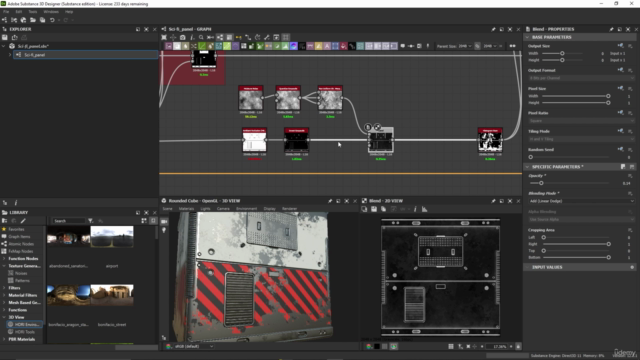This screenshot has height=360, width=640.
Task: Click the camera snapshot icon in graph toolbar
Action: 182,37
